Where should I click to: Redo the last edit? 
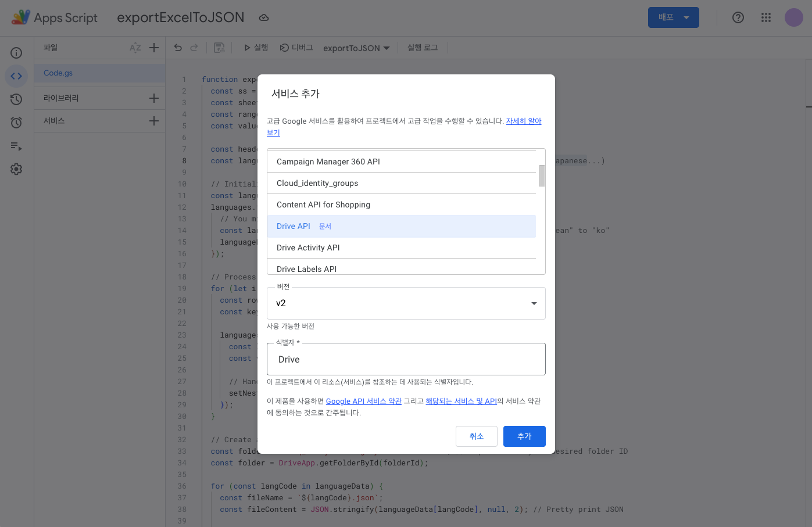(x=194, y=48)
